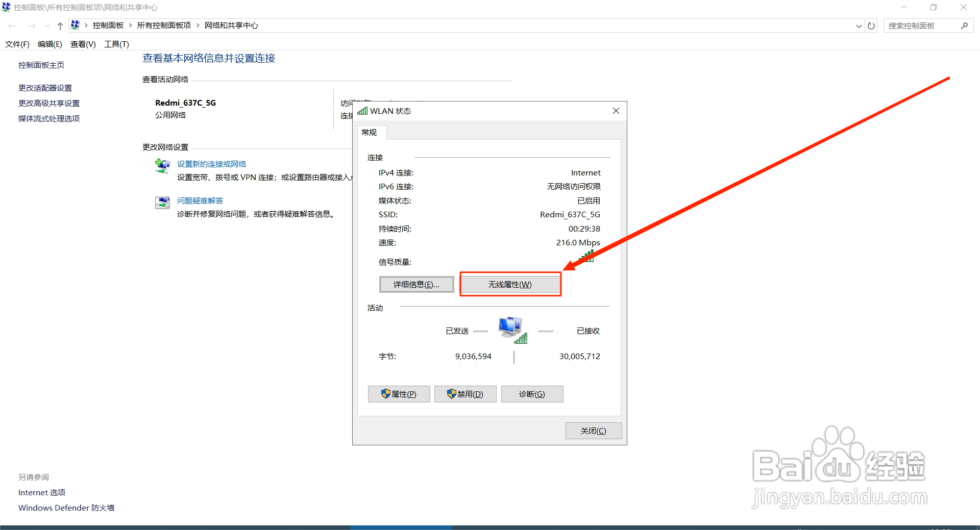The height and width of the screenshot is (530, 980).
Task: Restore down the control panel window
Action: coord(934,7)
